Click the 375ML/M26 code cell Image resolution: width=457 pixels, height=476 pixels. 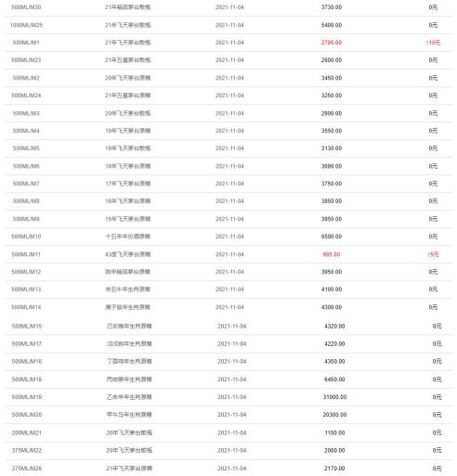point(27,469)
